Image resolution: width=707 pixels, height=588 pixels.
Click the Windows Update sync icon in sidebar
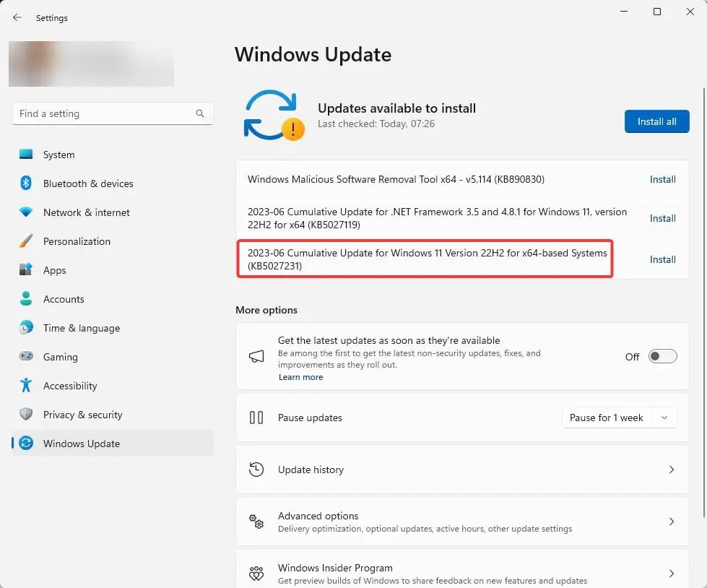click(x=26, y=444)
